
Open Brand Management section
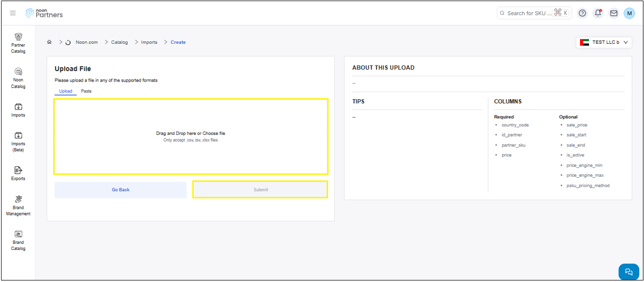(x=18, y=205)
